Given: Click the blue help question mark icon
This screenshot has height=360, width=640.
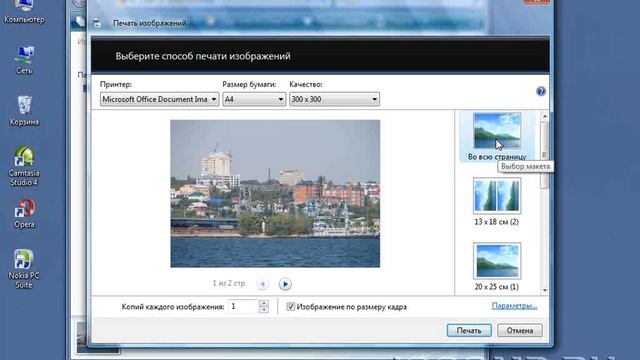Looking at the screenshot, I should [x=541, y=91].
